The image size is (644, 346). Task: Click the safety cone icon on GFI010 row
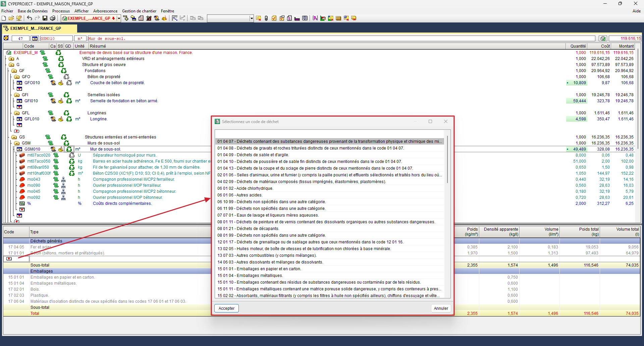click(61, 101)
